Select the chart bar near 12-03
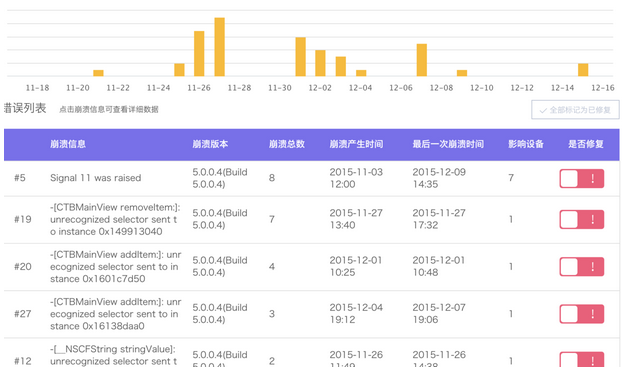Screen dimensions: 622x378 341,66
